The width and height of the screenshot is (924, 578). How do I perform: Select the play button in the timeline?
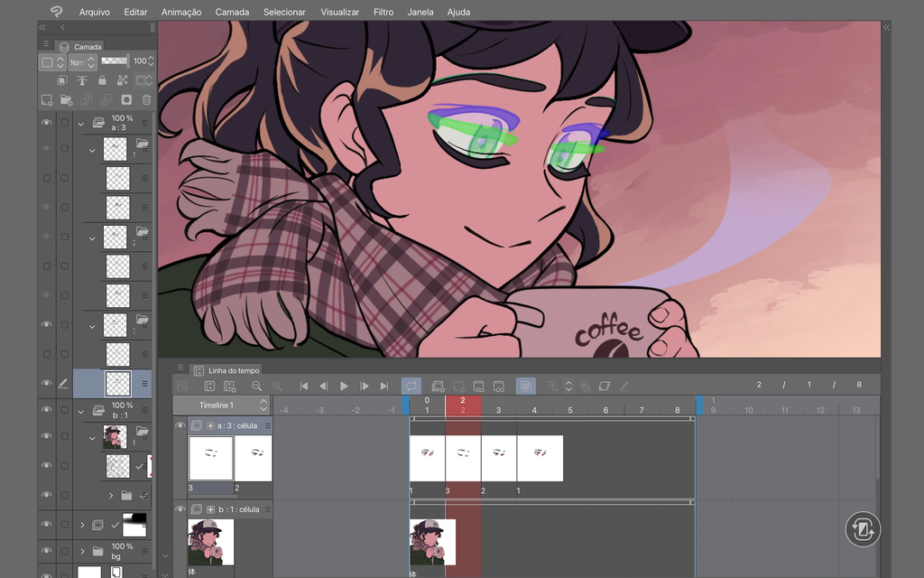pyautogui.click(x=344, y=386)
